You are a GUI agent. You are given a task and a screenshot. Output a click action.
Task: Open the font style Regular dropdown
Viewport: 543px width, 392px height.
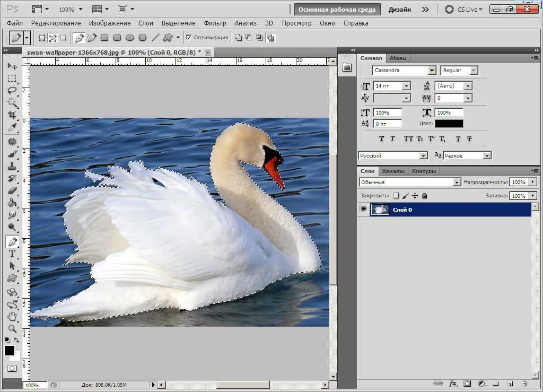pyautogui.click(x=474, y=71)
